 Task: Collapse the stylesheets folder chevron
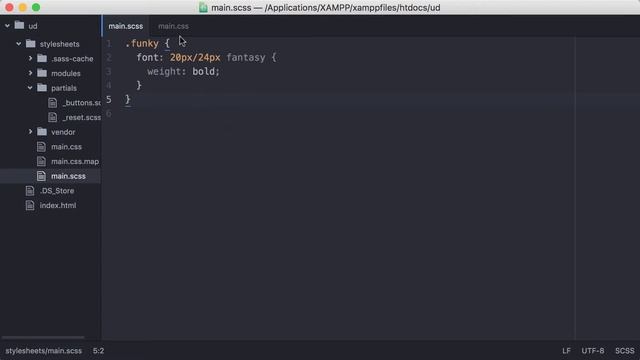(19, 44)
